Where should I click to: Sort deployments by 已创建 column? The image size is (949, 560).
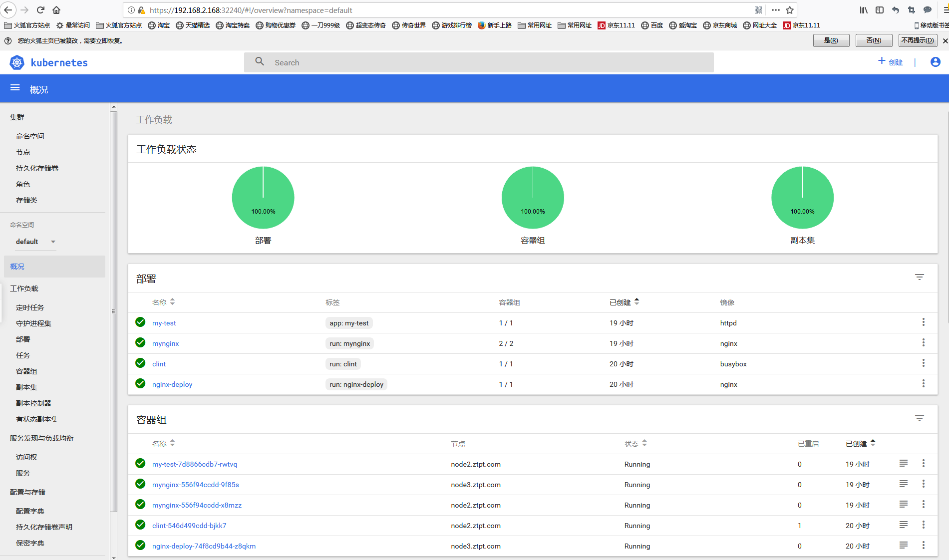coord(624,302)
